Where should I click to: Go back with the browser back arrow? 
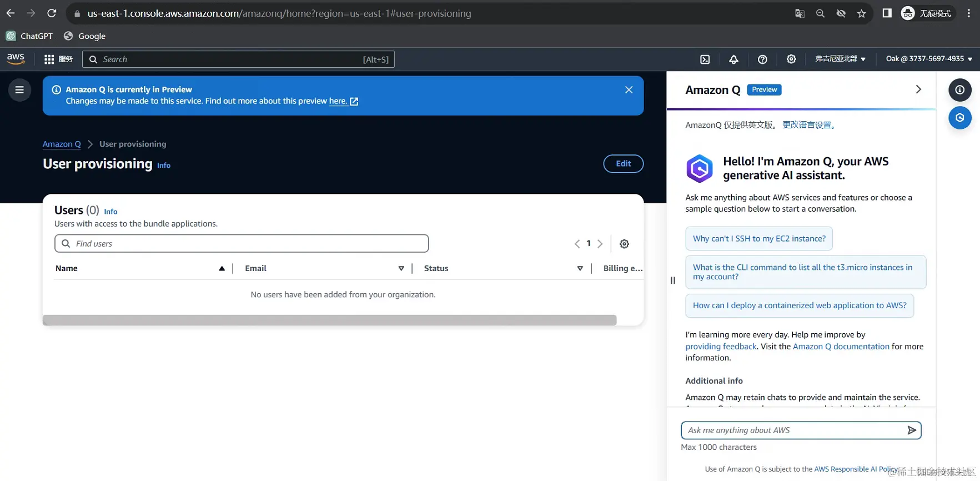coord(11,13)
